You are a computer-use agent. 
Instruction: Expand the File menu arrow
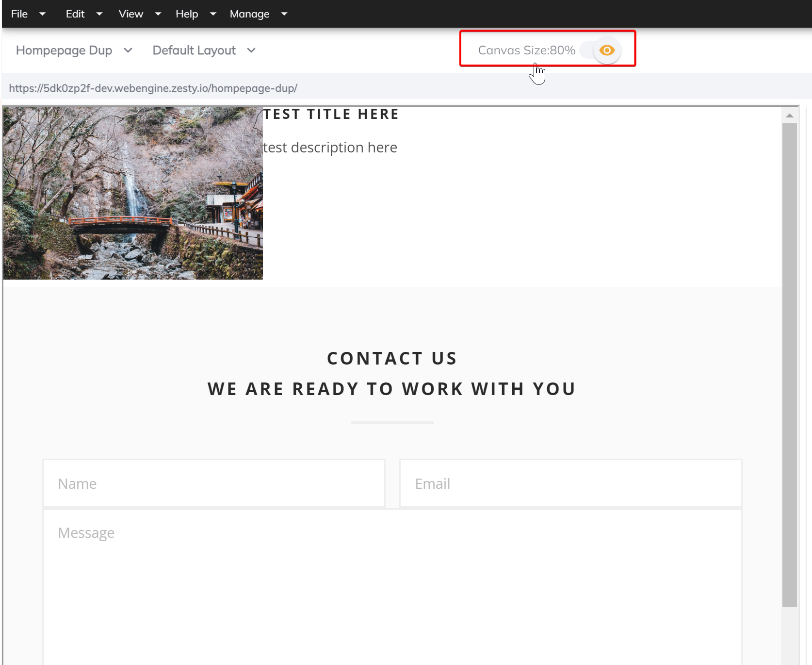pos(42,14)
